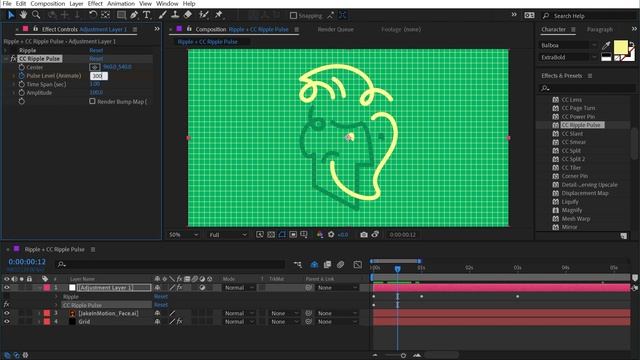Open the 50% magnification dropdown
The width and height of the screenshot is (640, 360).
[x=184, y=235]
